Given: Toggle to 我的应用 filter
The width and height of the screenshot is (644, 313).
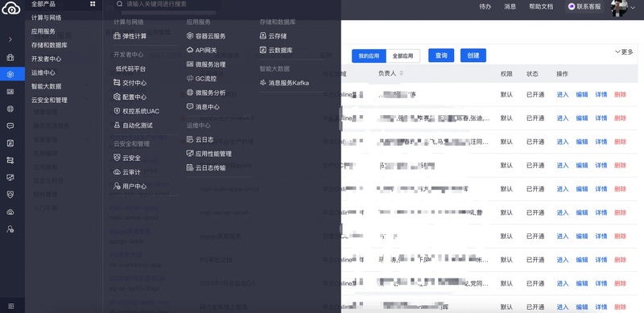Looking at the screenshot, I should (369, 56).
